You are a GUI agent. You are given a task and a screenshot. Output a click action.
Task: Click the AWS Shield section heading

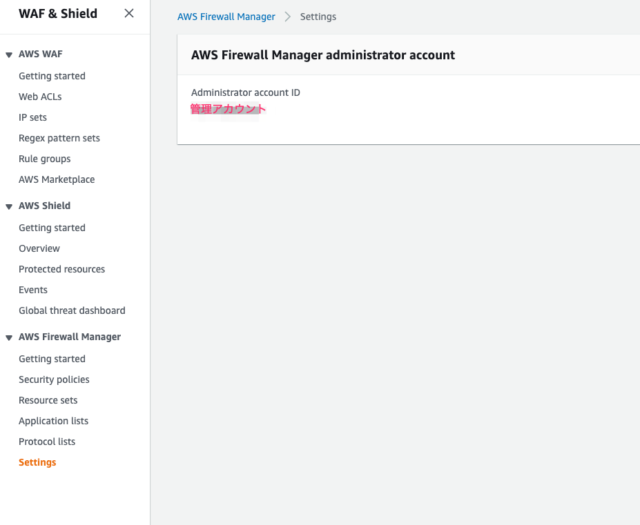(44, 206)
